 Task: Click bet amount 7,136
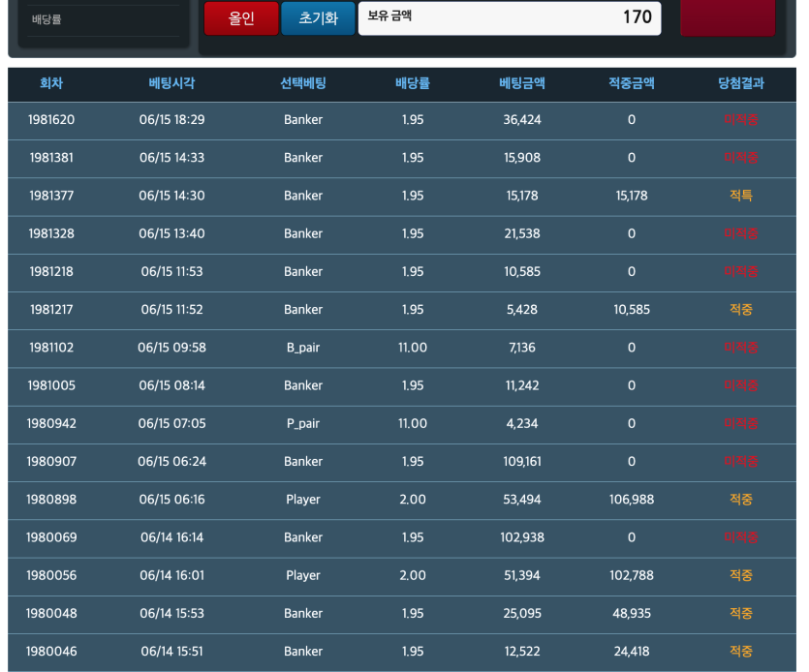click(x=522, y=348)
